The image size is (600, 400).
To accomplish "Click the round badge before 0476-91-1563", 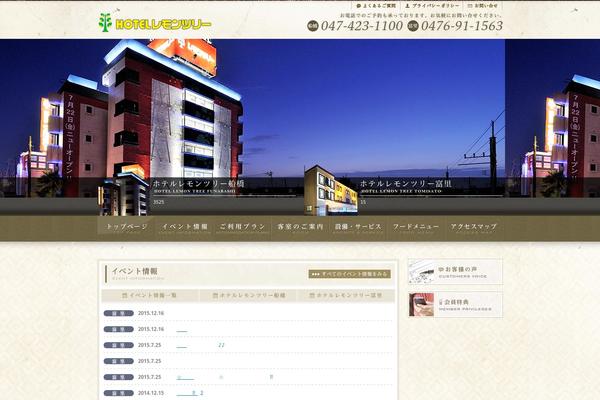I will point(413,26).
